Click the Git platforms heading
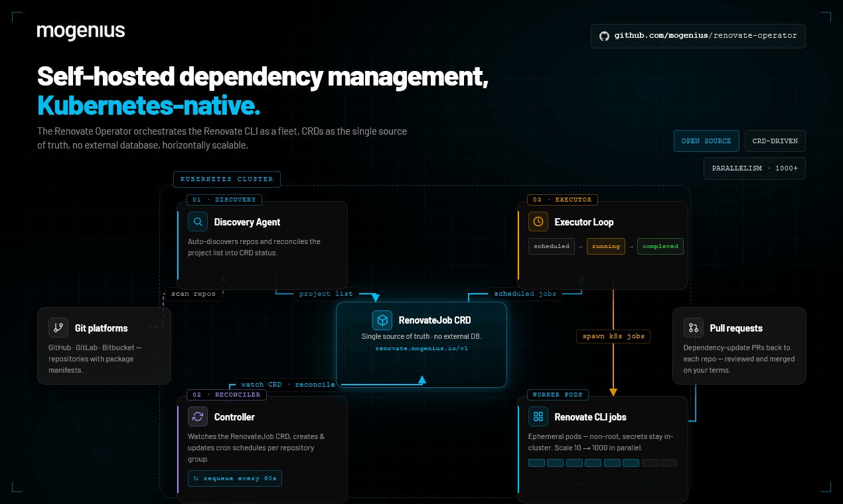 click(x=102, y=328)
